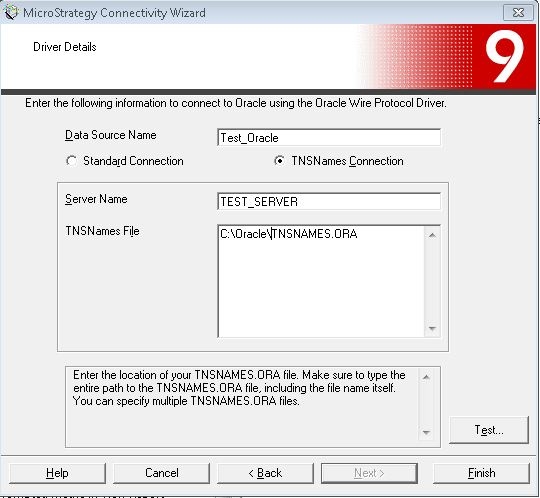540x498 pixels.
Task: Click the TNSNames File scrollbar down arrow
Action: (432, 328)
